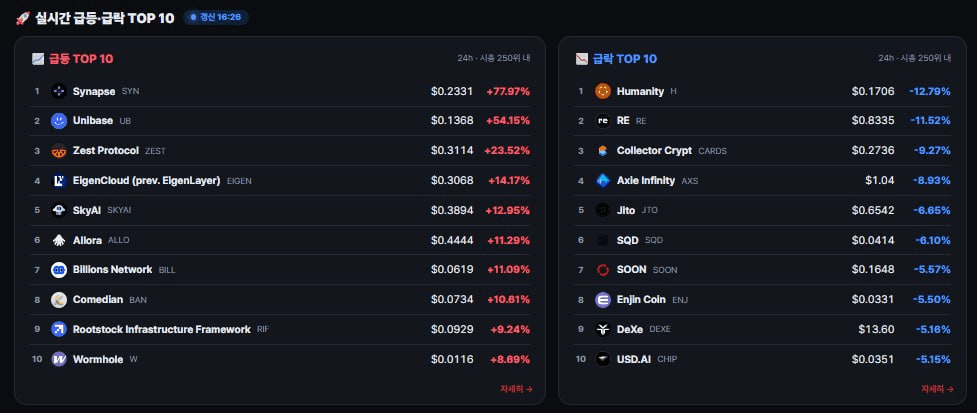
Task: Click the EigenCloud coin icon
Action: coord(59,181)
